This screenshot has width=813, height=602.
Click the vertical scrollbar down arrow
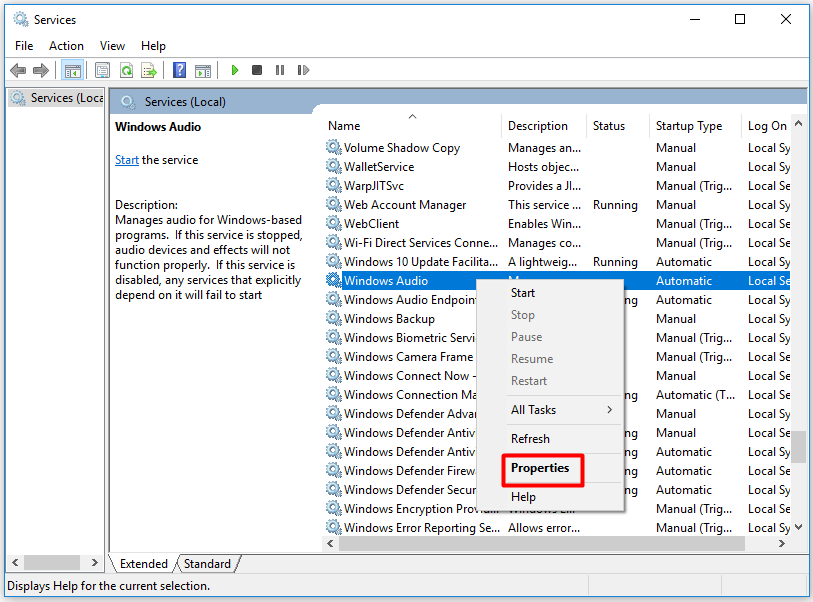(x=798, y=527)
